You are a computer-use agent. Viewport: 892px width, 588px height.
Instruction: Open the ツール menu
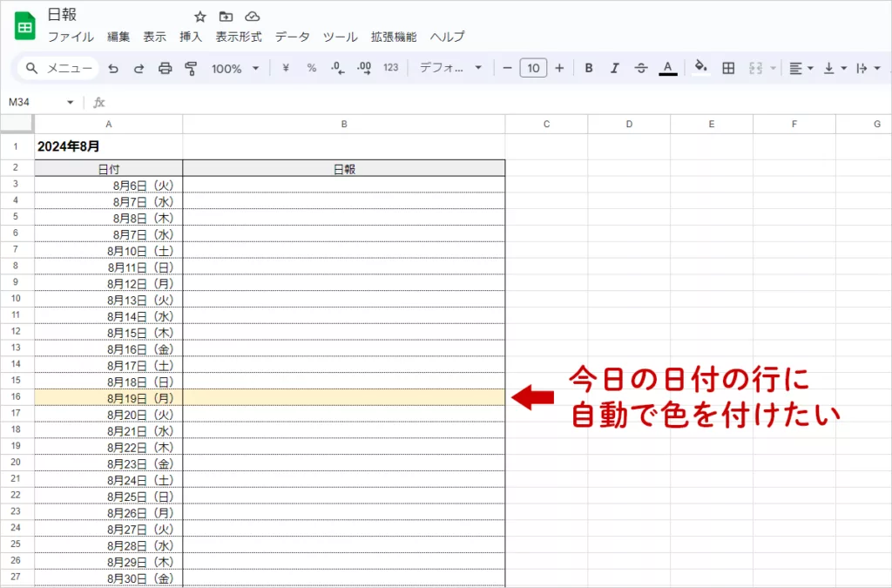[341, 37]
